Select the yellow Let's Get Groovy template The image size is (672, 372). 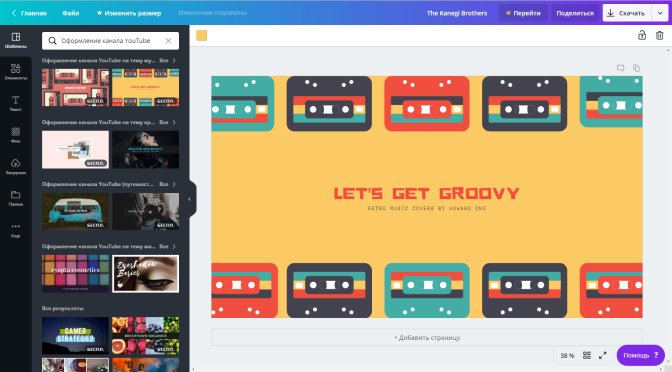pos(145,87)
